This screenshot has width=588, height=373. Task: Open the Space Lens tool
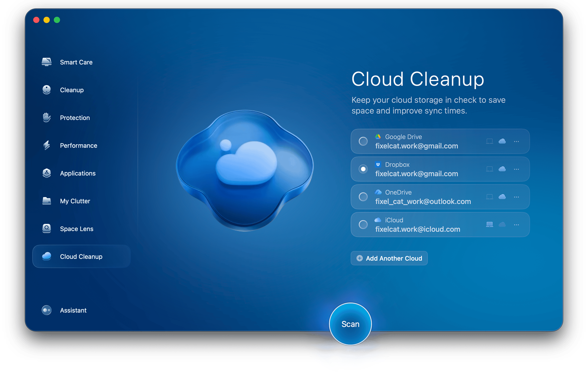click(x=77, y=229)
